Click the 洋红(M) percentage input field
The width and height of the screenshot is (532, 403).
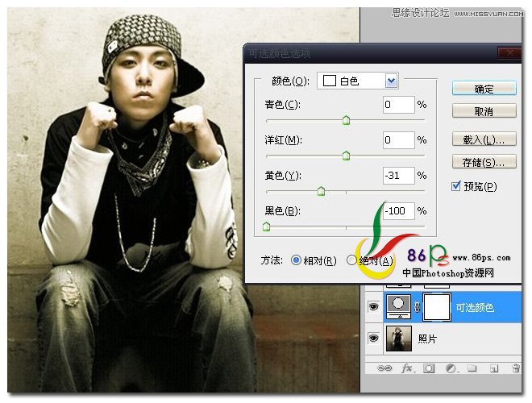point(399,139)
